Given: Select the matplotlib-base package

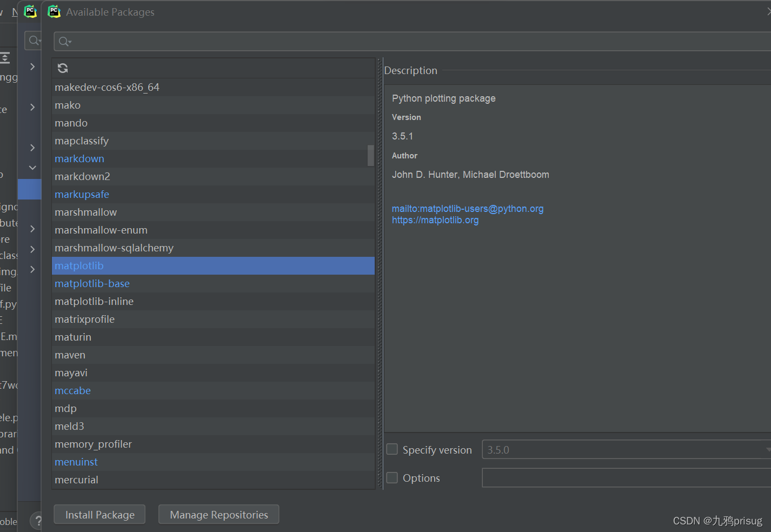Looking at the screenshot, I should 214,283.
